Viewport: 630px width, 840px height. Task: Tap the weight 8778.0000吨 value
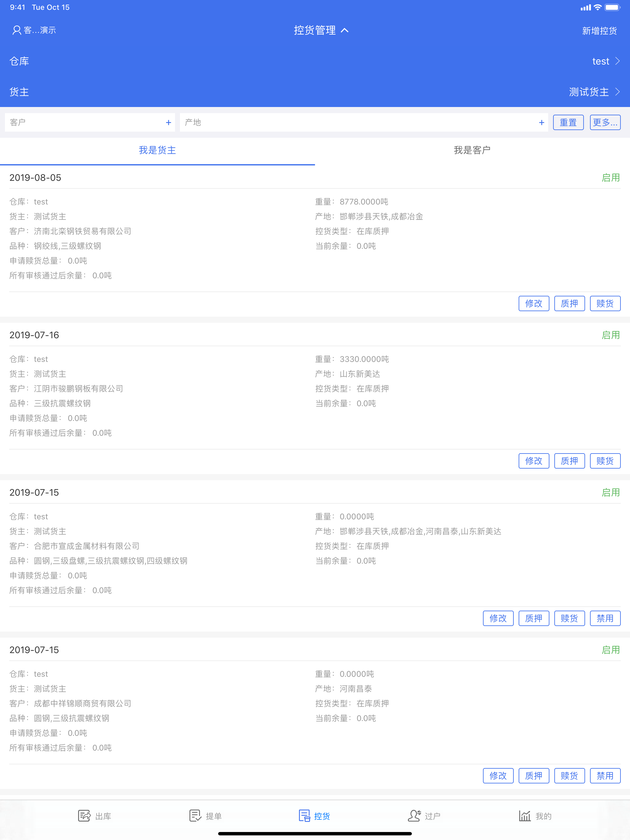coord(364,202)
